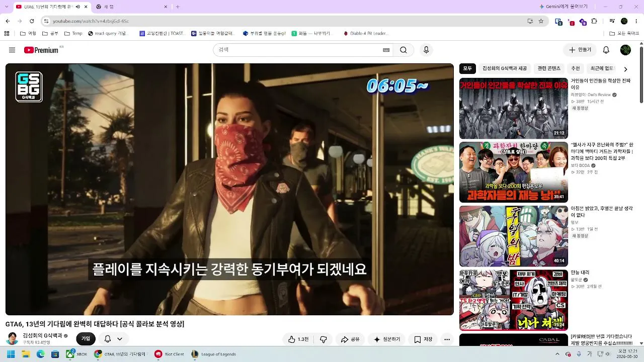Open the 거인들이 인간들을 학살한 video thumbnail
The height and width of the screenshot is (362, 644).
coord(514,108)
